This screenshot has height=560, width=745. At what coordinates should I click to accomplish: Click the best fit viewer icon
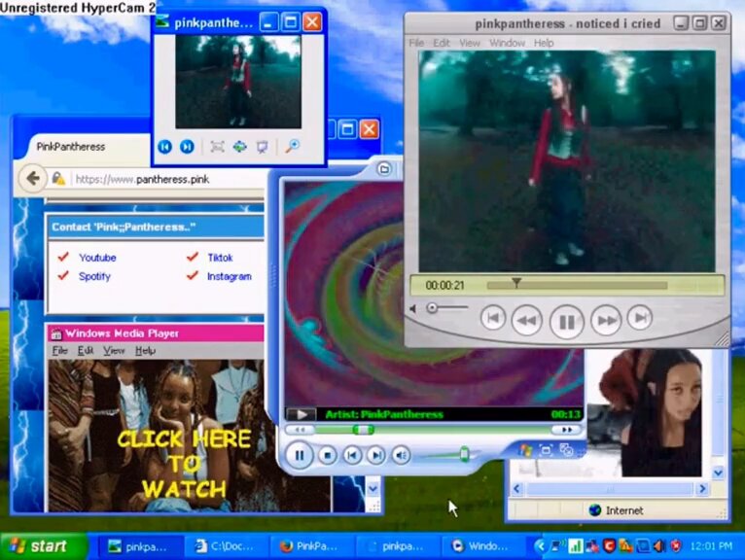(x=217, y=147)
